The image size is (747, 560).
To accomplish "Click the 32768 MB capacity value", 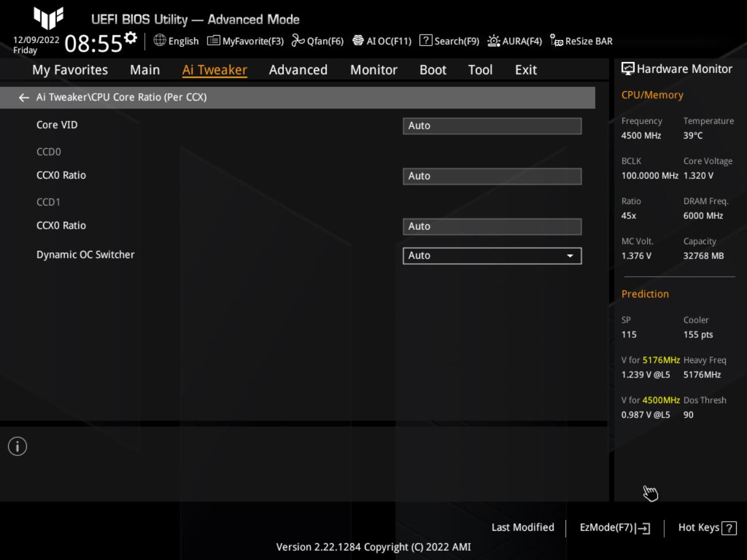I will pyautogui.click(x=703, y=256).
